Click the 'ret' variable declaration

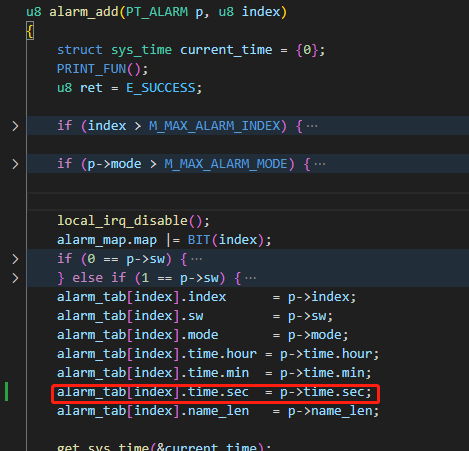click(91, 88)
